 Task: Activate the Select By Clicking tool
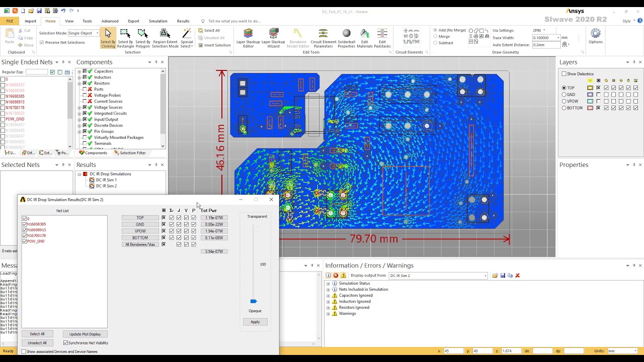click(108, 38)
